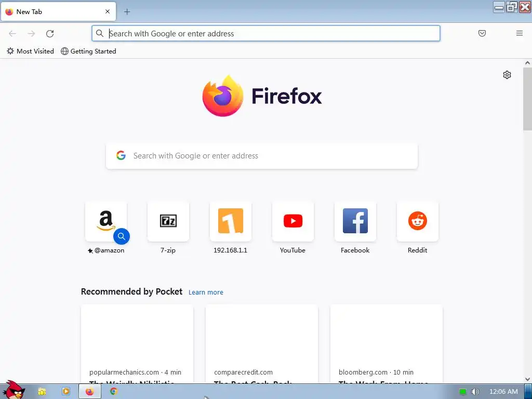Personalize new tab via gear icon

click(507, 75)
